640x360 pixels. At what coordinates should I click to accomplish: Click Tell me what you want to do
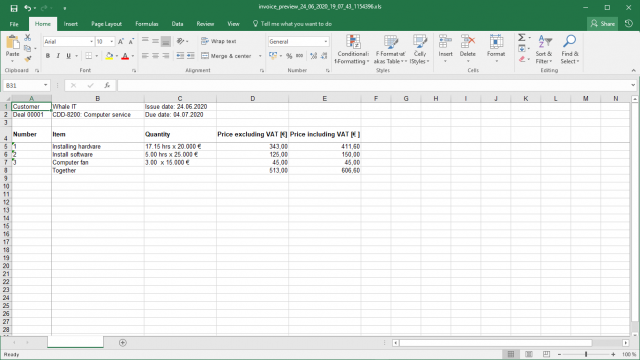point(292,24)
